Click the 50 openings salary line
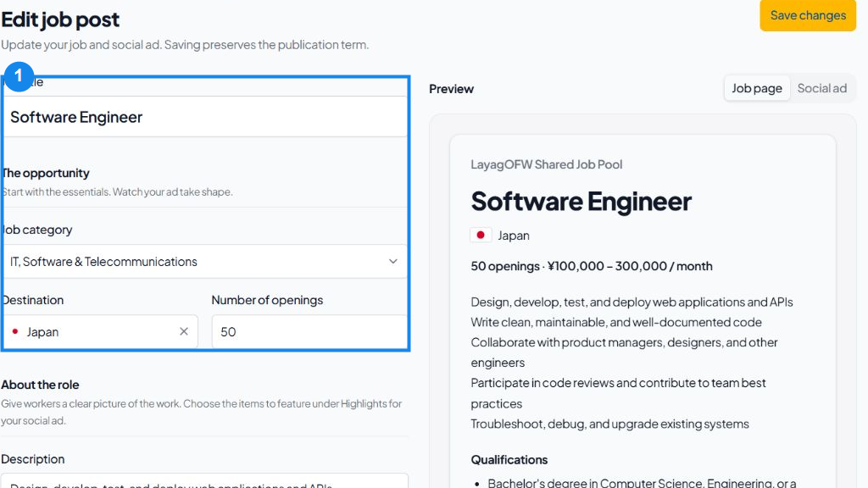868x488 pixels. pyautogui.click(x=592, y=266)
